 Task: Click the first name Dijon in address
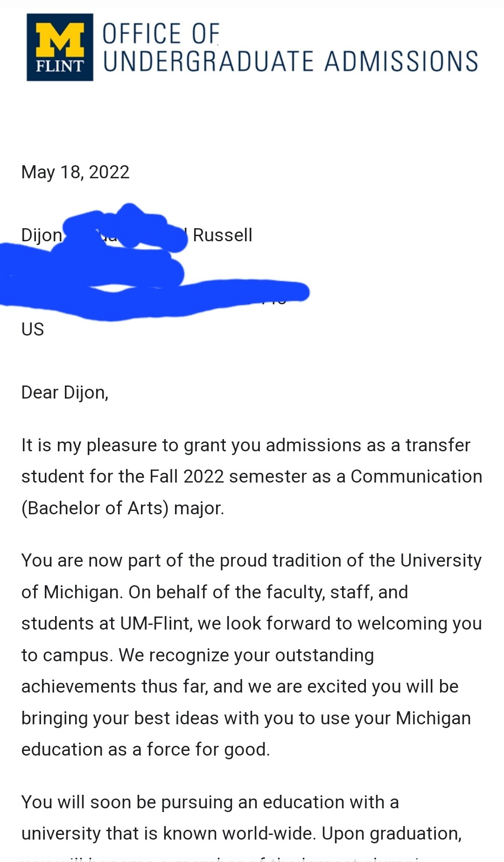click(42, 235)
